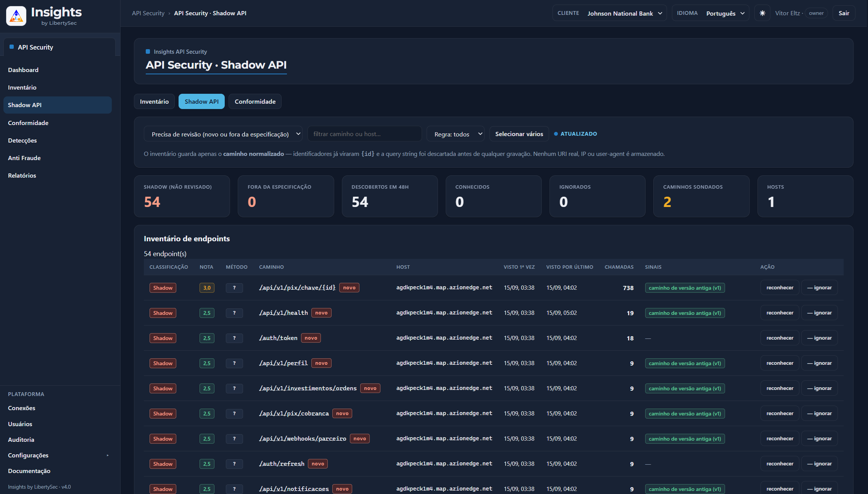This screenshot has height=494, width=868.
Task: Focus the 'filtrar caminho ou host' input
Action: pos(364,134)
